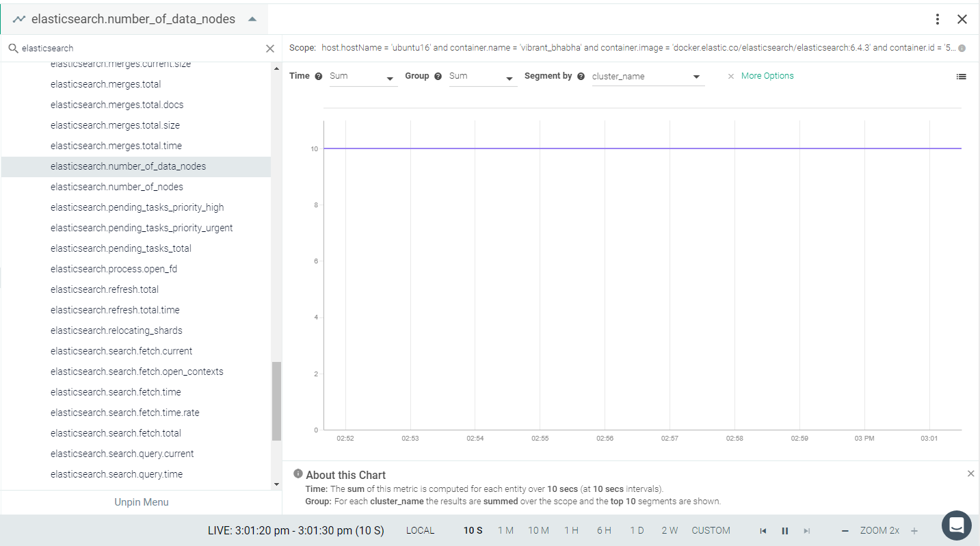The image size is (980, 546).
Task: Open the Time aggregation Sum dropdown
Action: pyautogui.click(x=363, y=77)
